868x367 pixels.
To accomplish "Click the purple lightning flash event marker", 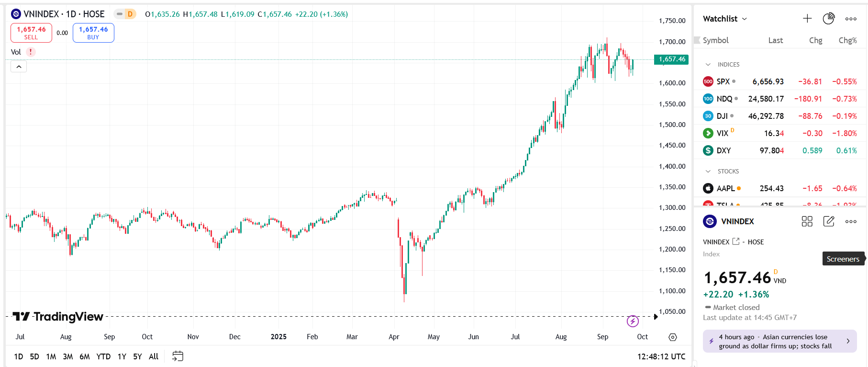I will pos(633,321).
